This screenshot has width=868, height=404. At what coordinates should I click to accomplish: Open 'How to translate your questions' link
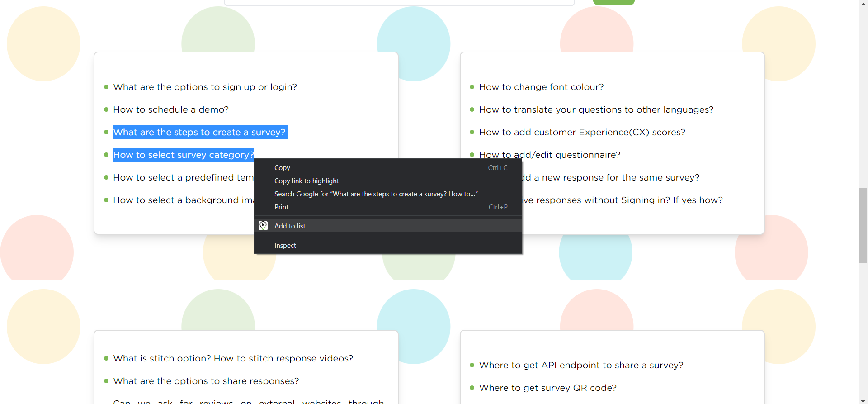coord(596,109)
